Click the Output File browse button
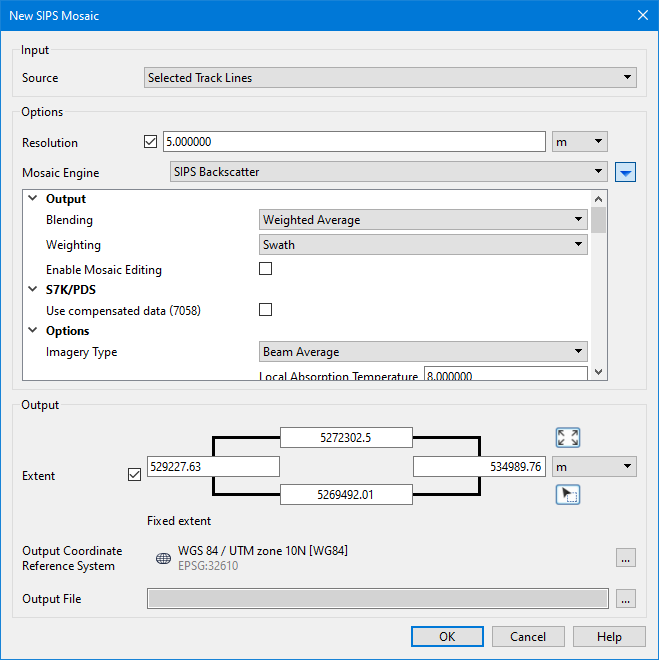 coord(626,599)
